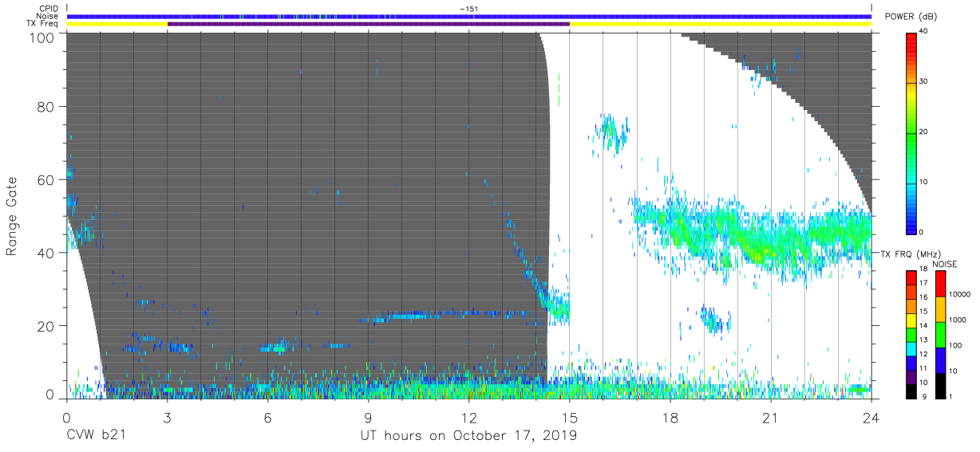Click the '21' hour tick on time axis
Viewport: 980px width, 452px height.
771,416
